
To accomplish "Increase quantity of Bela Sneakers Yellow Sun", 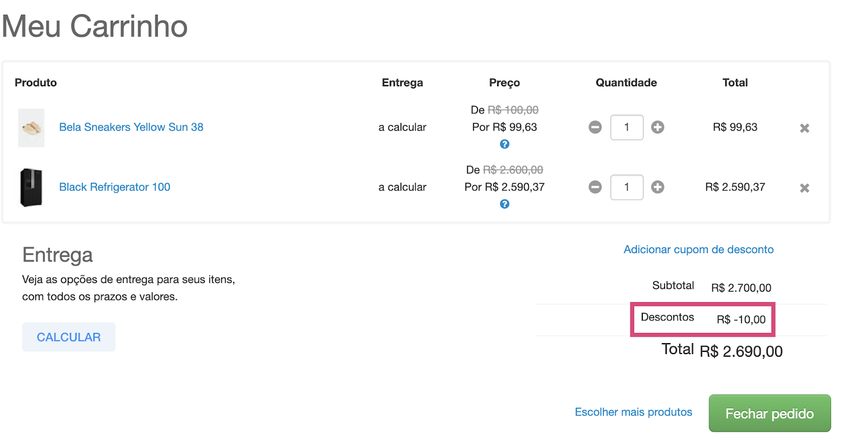I will 658,127.
